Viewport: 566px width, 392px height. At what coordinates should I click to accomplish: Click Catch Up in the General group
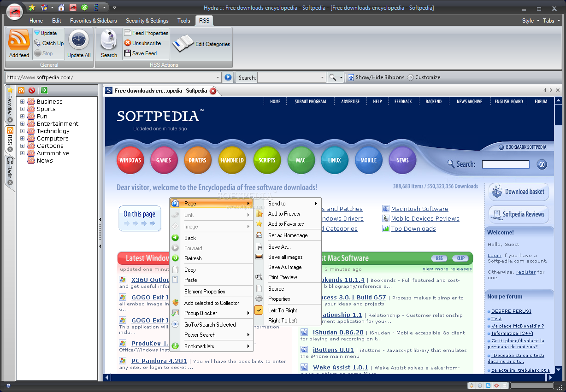click(49, 43)
